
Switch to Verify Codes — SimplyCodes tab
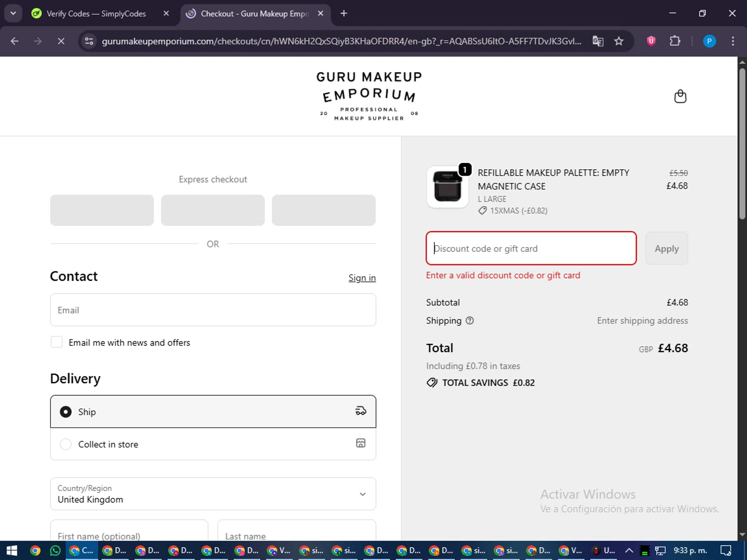pos(96,13)
